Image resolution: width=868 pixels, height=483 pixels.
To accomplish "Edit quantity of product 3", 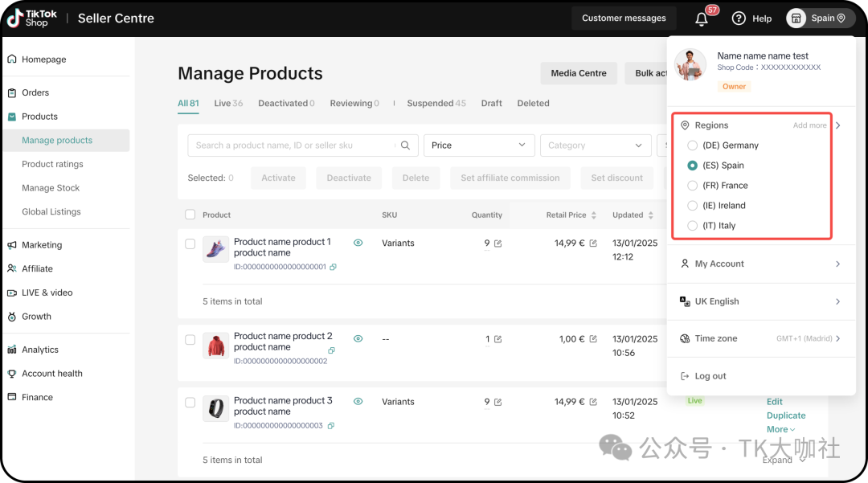I will coord(497,402).
